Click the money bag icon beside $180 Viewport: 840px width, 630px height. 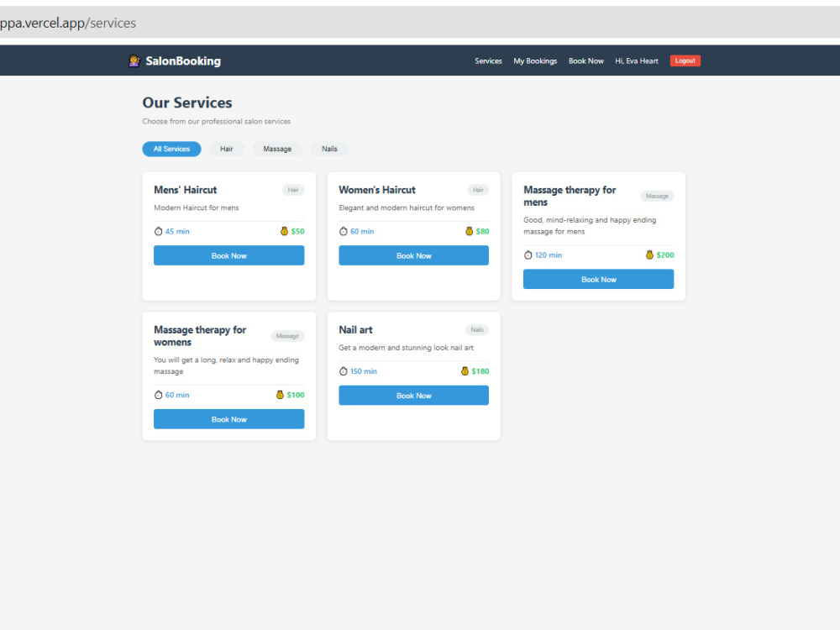click(465, 371)
